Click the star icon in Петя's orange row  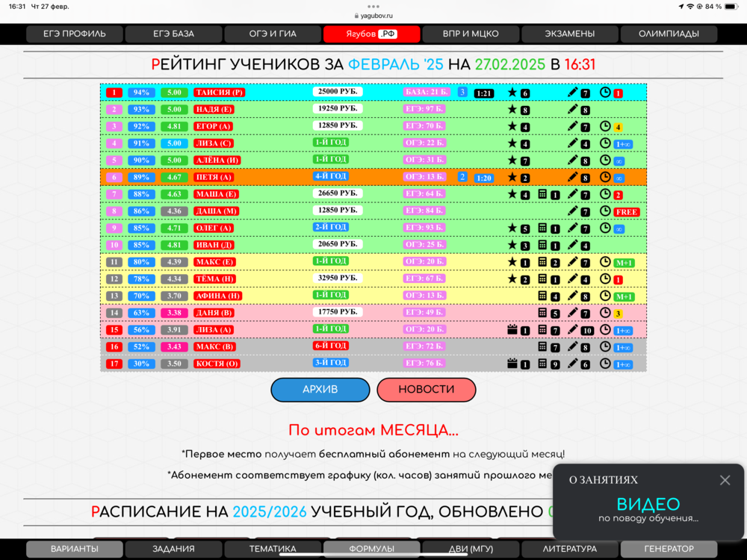(x=512, y=178)
